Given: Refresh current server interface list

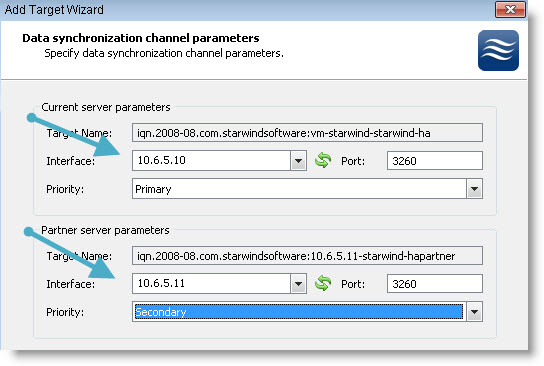Looking at the screenshot, I should [323, 160].
